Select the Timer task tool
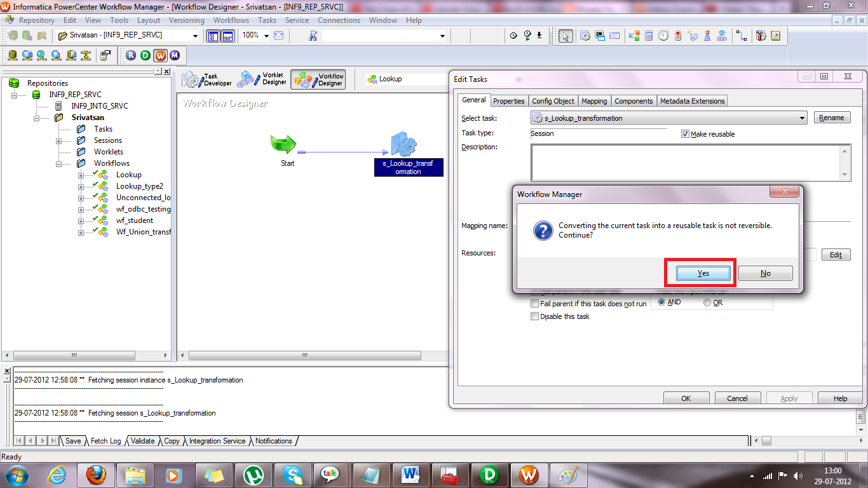868x488 pixels. click(663, 36)
